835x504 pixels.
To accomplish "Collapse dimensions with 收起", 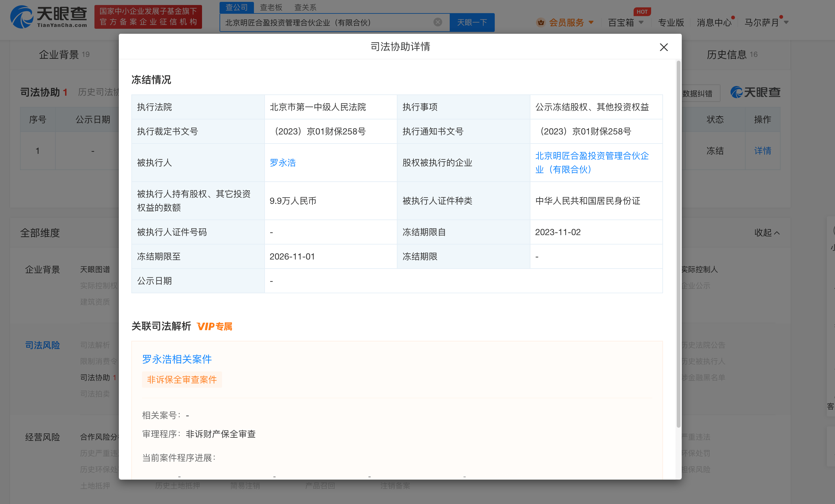I will coord(767,233).
